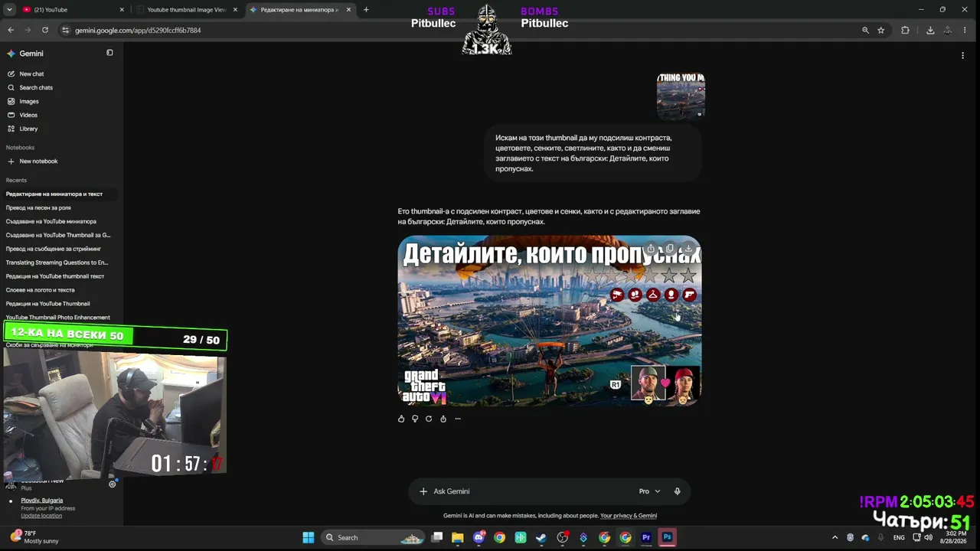Open the browser zoom control
The image size is (980, 551).
[x=865, y=30]
